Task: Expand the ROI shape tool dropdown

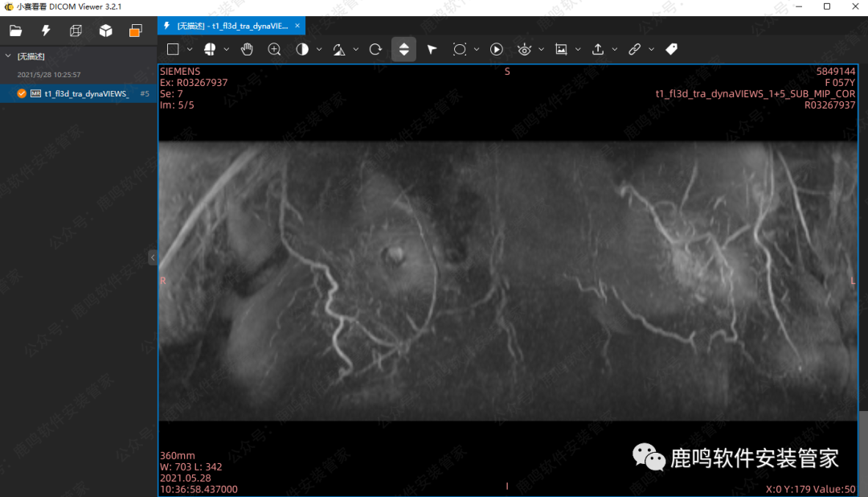Action: point(477,50)
